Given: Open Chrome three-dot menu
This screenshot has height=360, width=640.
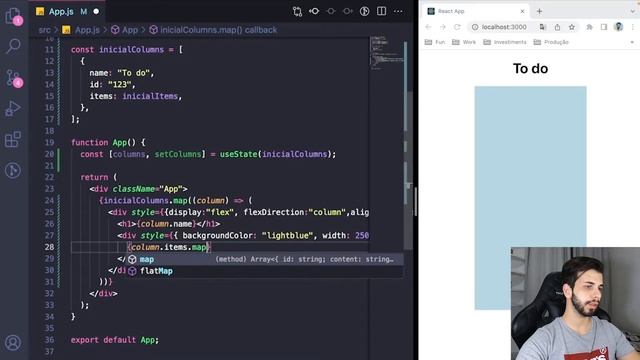Looking at the screenshot, I should [x=633, y=27].
